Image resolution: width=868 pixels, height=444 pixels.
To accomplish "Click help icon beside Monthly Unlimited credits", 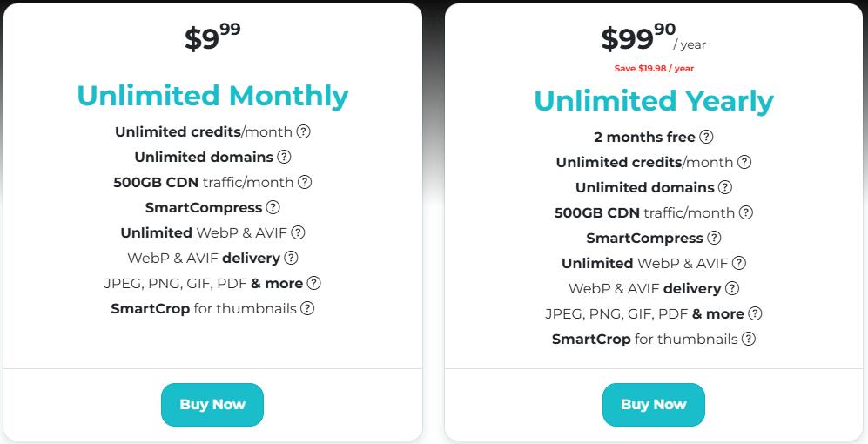I will coord(304,132).
